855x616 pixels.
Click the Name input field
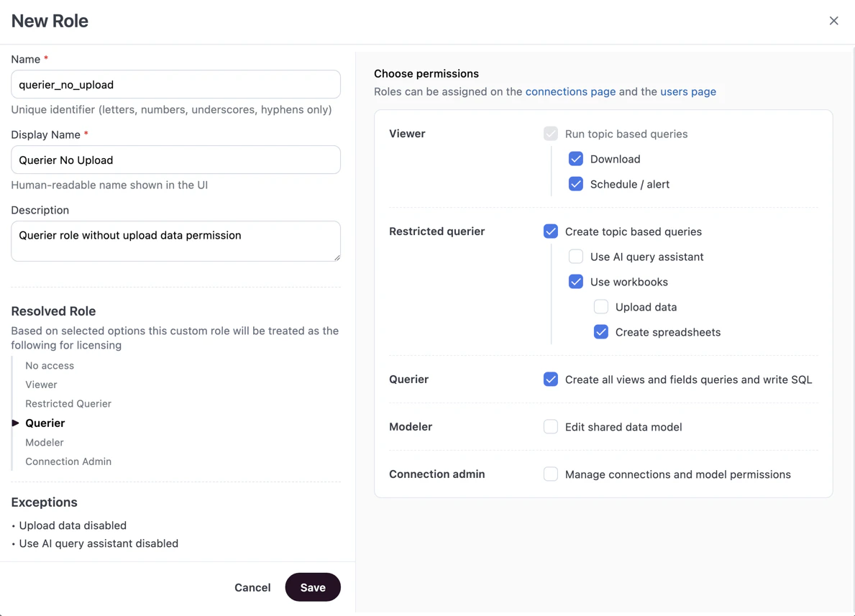175,84
